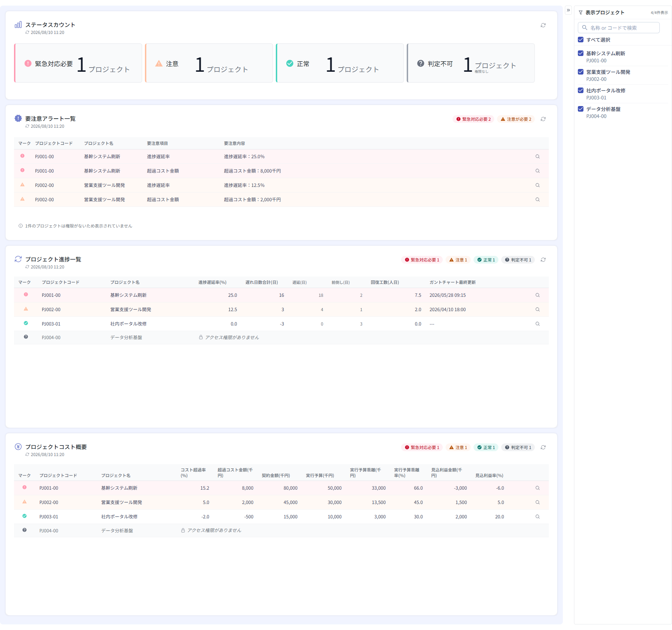The height and width of the screenshot is (630, 672).
Task: Open magnifier for PJ003-01 cost row
Action: (537, 517)
